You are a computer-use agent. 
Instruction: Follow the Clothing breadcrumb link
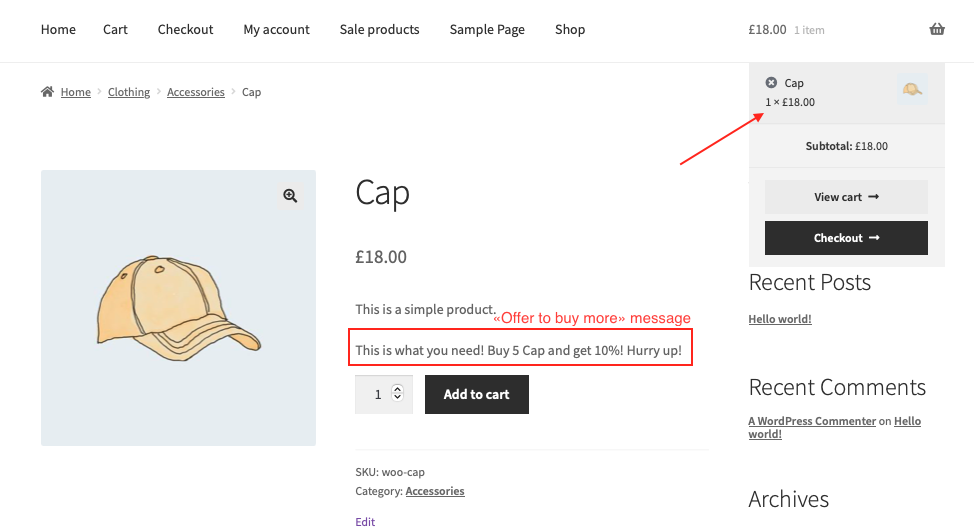coord(129,92)
